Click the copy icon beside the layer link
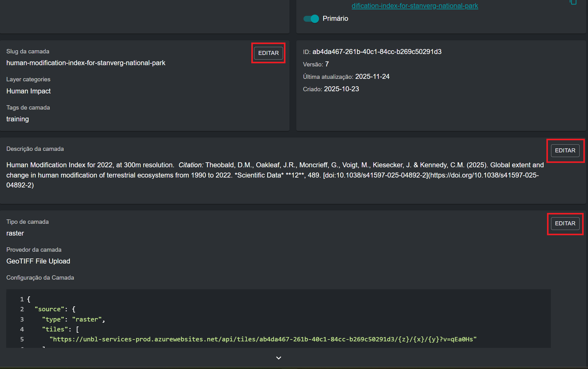The height and width of the screenshot is (369, 588). pyautogui.click(x=573, y=2)
